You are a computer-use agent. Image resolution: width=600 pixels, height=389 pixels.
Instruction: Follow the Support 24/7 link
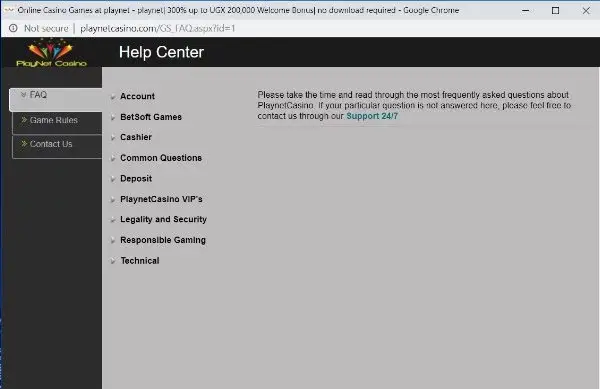point(372,116)
